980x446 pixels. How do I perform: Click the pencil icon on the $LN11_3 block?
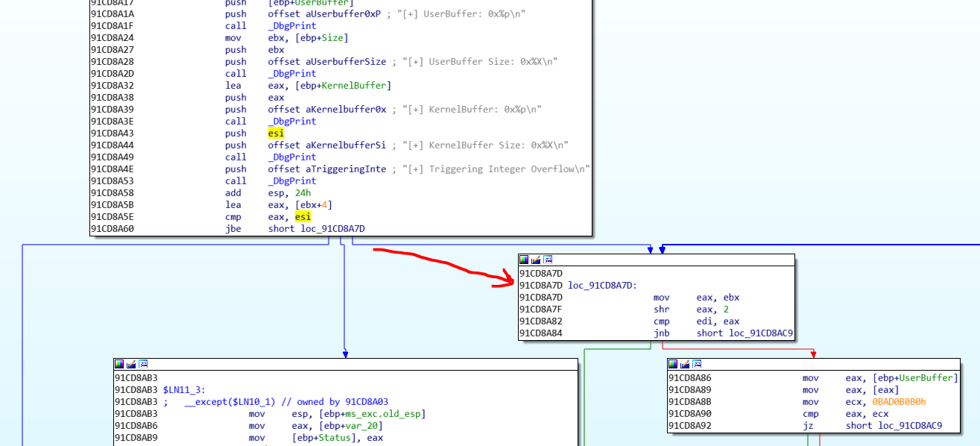click(131, 364)
